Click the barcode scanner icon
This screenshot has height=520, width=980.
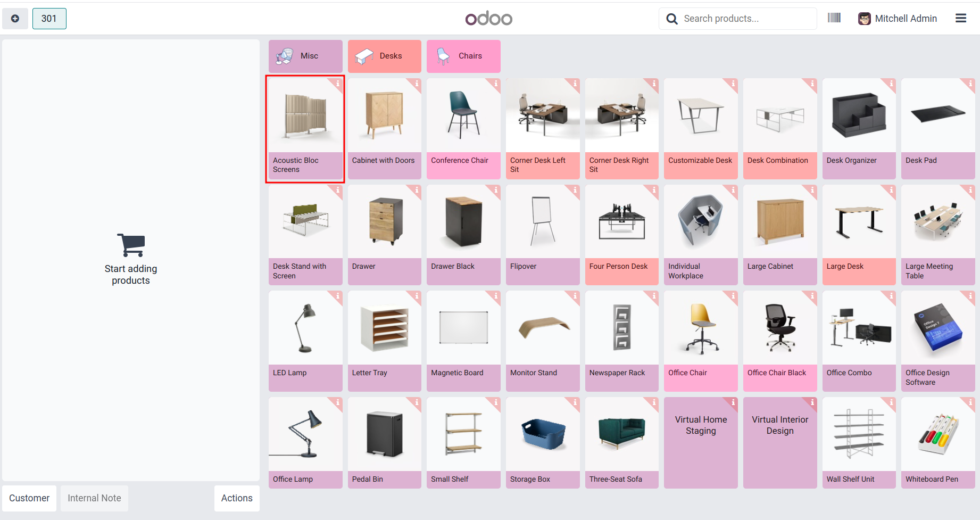pos(834,18)
